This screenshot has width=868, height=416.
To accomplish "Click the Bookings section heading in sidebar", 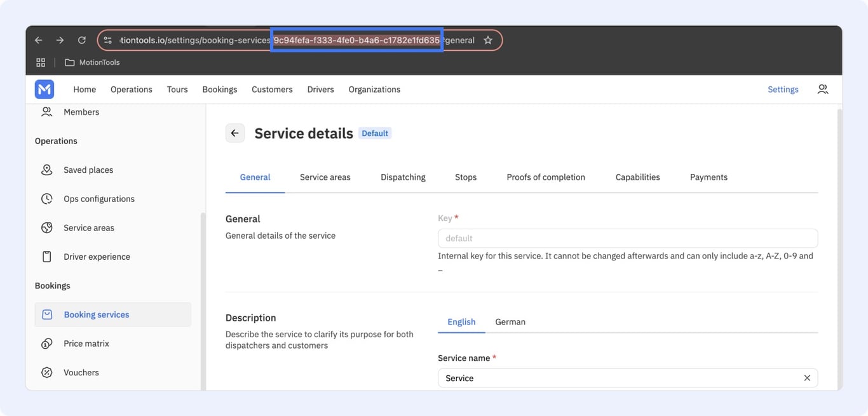I will pos(52,286).
